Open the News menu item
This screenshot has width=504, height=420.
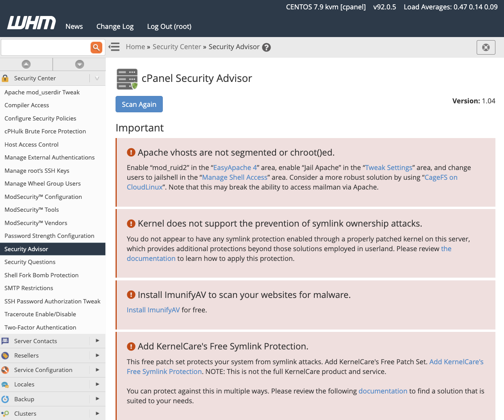[x=74, y=26]
